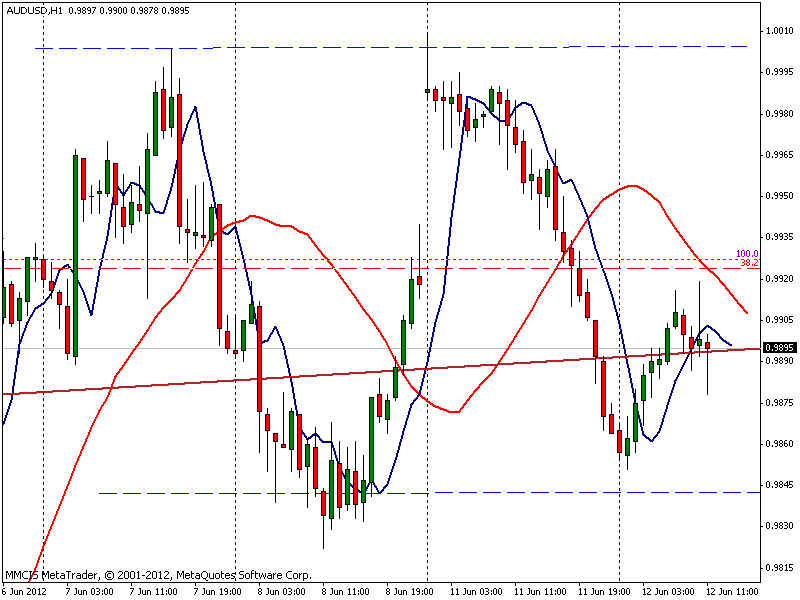Image resolution: width=800 pixels, height=600 pixels.
Task: Select the 38.2 red Fibonacci level label
Action: tap(749, 263)
